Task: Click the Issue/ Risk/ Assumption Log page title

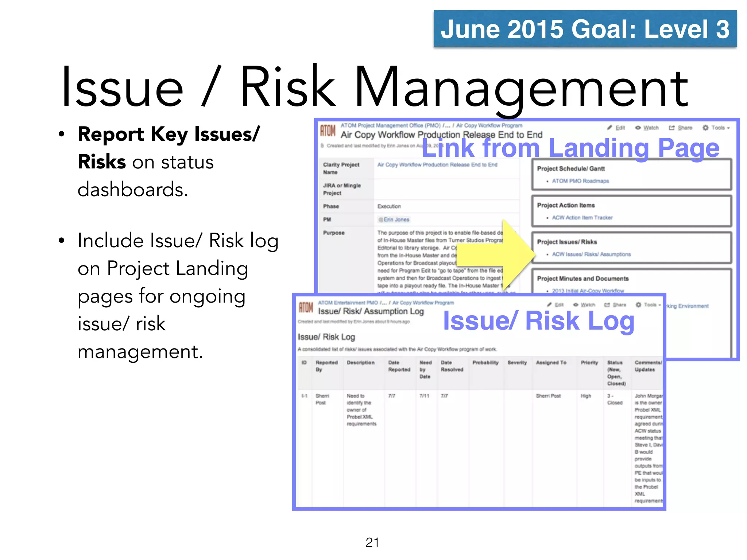Action: 371,311
